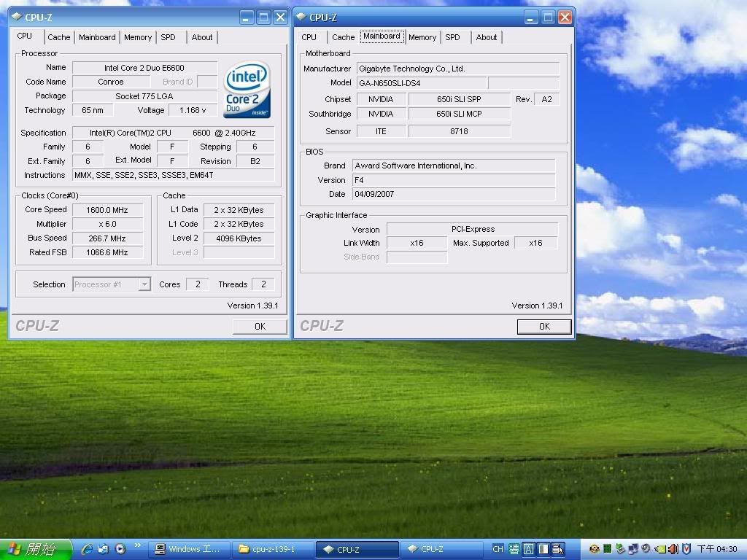
Task: Open the SPD tab in right CPU-Z window
Action: tap(452, 37)
